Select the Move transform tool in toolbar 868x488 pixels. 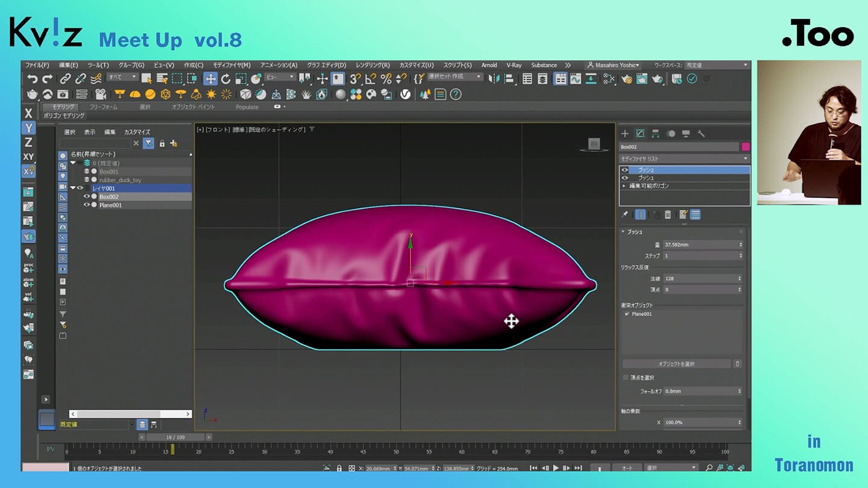(210, 79)
